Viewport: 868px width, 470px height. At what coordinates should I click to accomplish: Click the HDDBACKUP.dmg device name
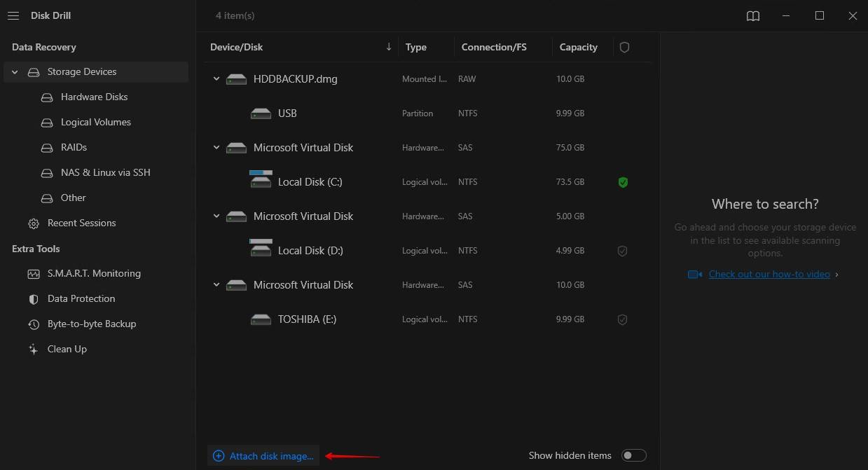(296, 79)
